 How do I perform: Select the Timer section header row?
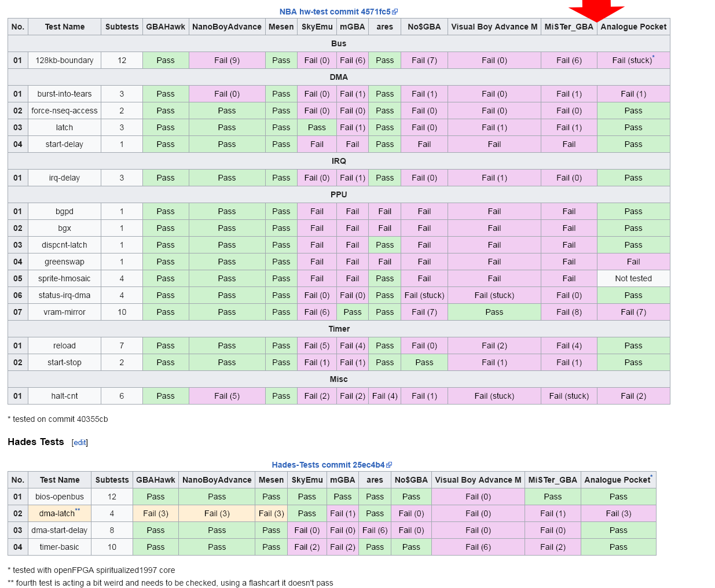click(339, 329)
